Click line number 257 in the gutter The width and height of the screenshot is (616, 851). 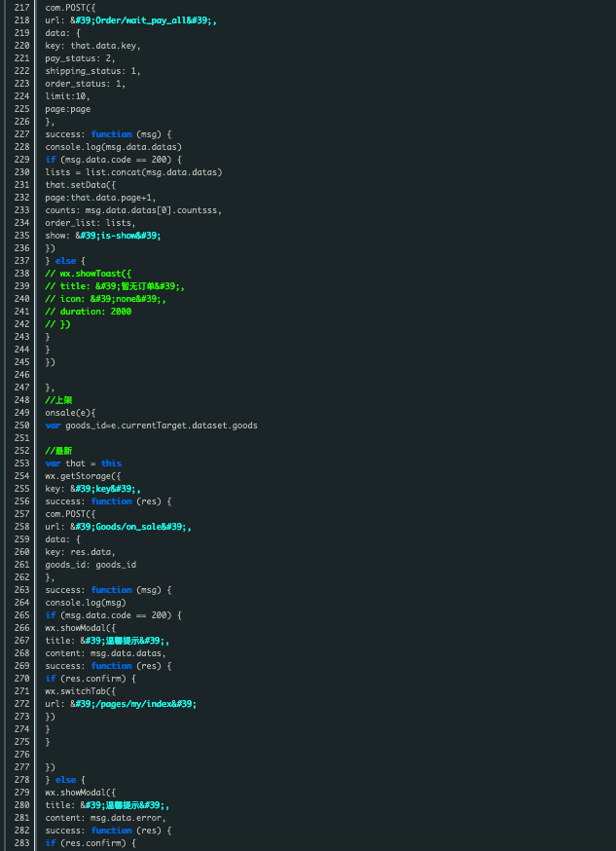click(x=21, y=514)
